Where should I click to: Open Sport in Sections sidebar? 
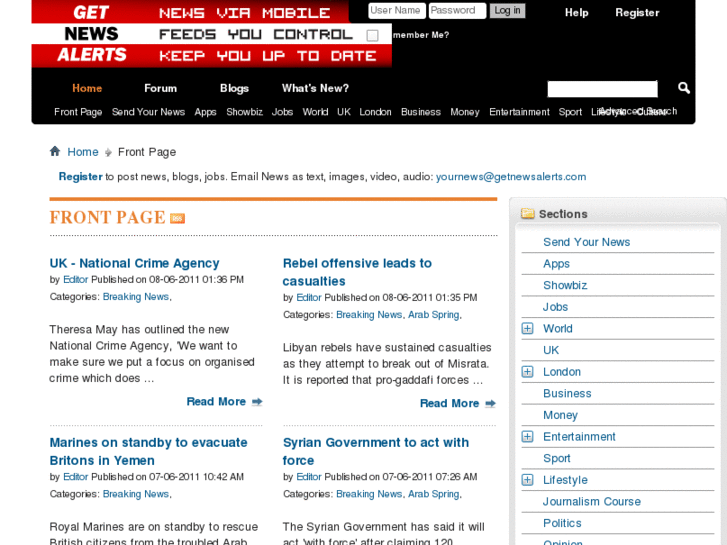557,458
